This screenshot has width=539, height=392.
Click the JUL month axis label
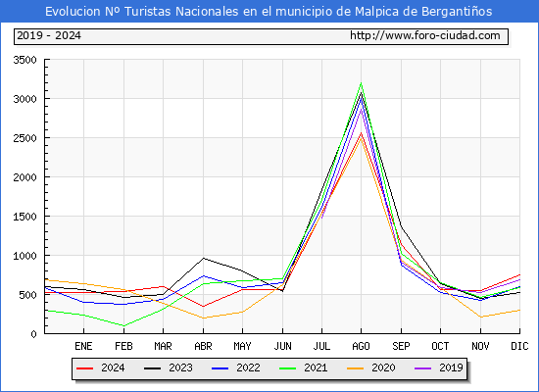pos(321,346)
